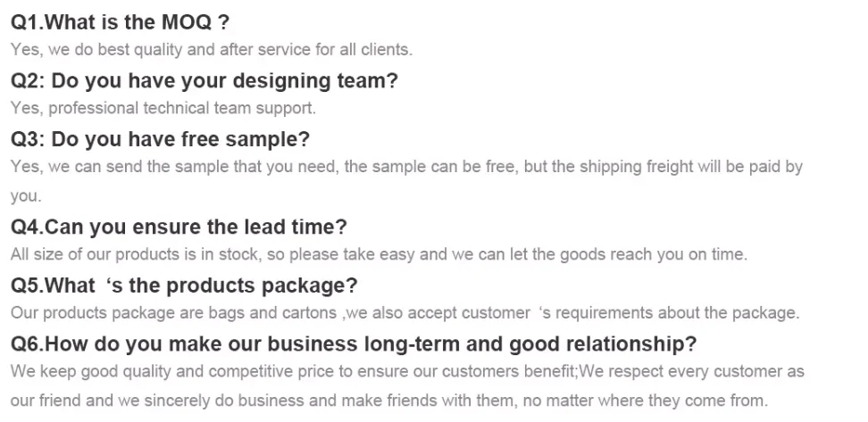Click the answer about bags and cartons
The width and height of the screenshot is (868, 422).
coord(405,313)
